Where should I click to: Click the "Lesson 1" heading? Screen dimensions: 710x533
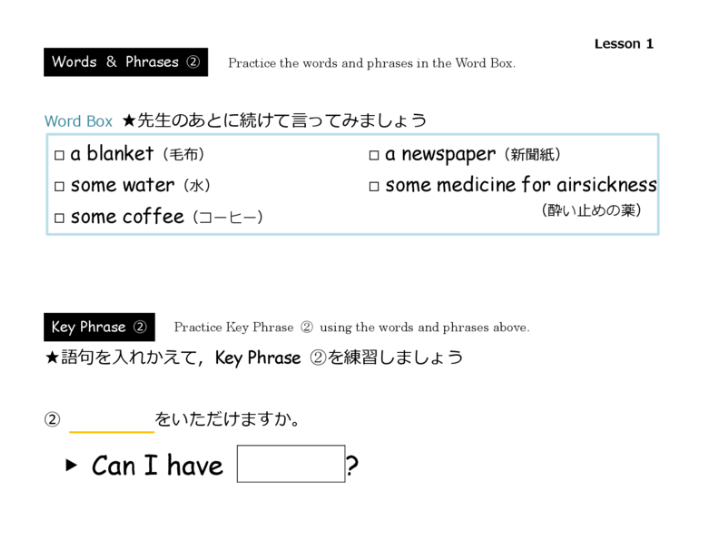(623, 44)
